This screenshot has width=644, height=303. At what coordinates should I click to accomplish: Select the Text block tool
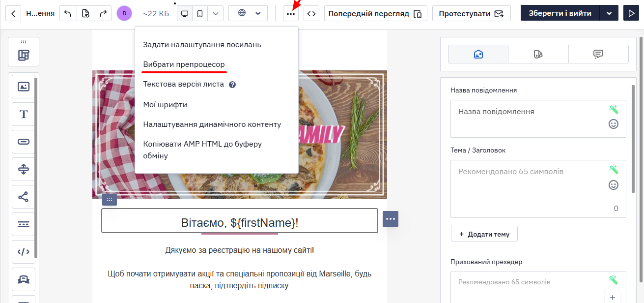click(x=24, y=114)
